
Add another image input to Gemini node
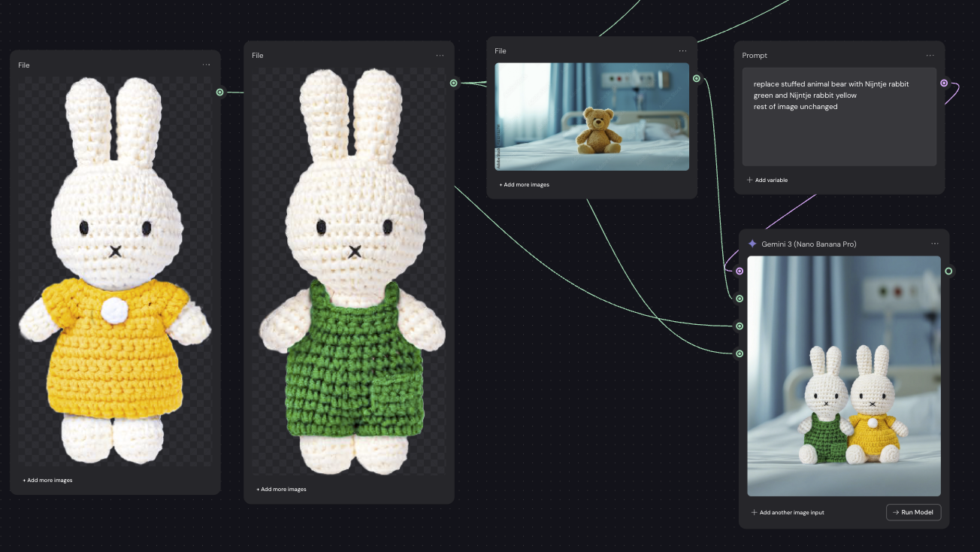[x=788, y=512]
